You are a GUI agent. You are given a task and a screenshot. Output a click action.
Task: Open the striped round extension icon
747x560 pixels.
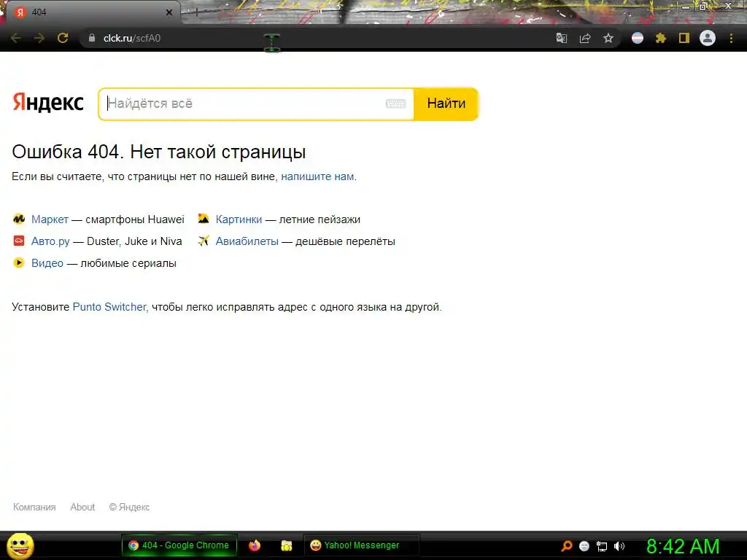pyautogui.click(x=638, y=38)
